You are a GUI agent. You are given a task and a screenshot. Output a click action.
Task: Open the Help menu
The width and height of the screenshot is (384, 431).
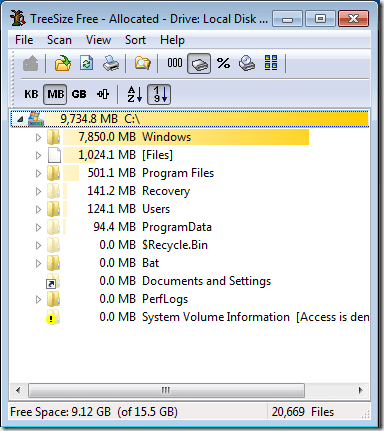(x=172, y=40)
